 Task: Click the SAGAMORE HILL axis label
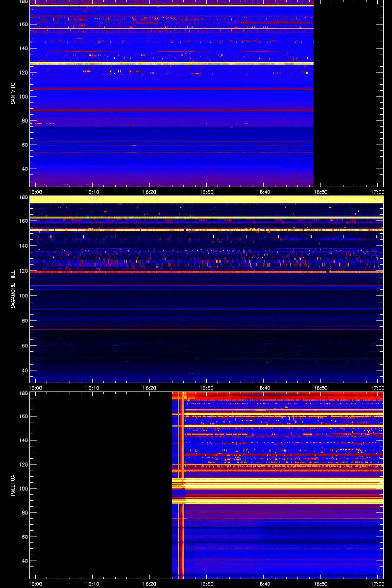[x=12, y=290]
